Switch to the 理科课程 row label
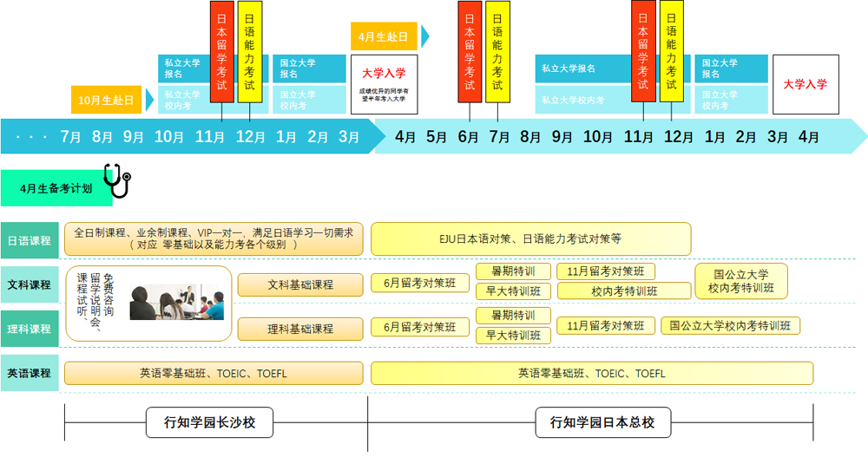868x457 pixels. (30, 329)
